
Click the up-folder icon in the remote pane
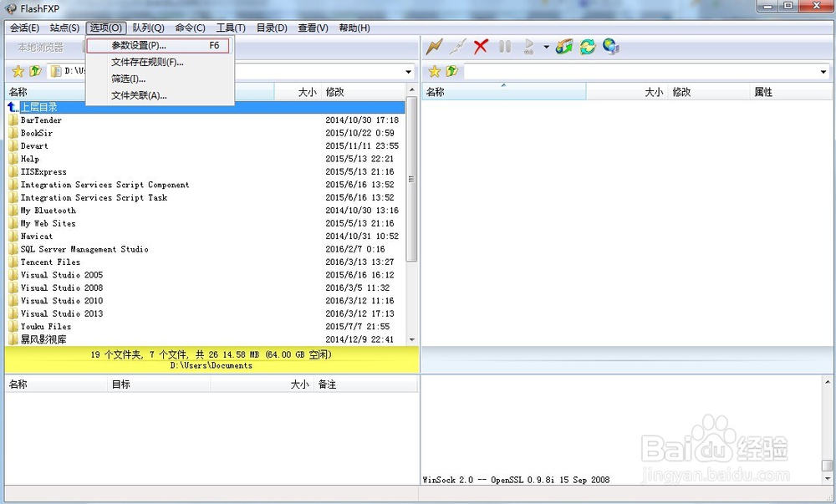point(451,71)
